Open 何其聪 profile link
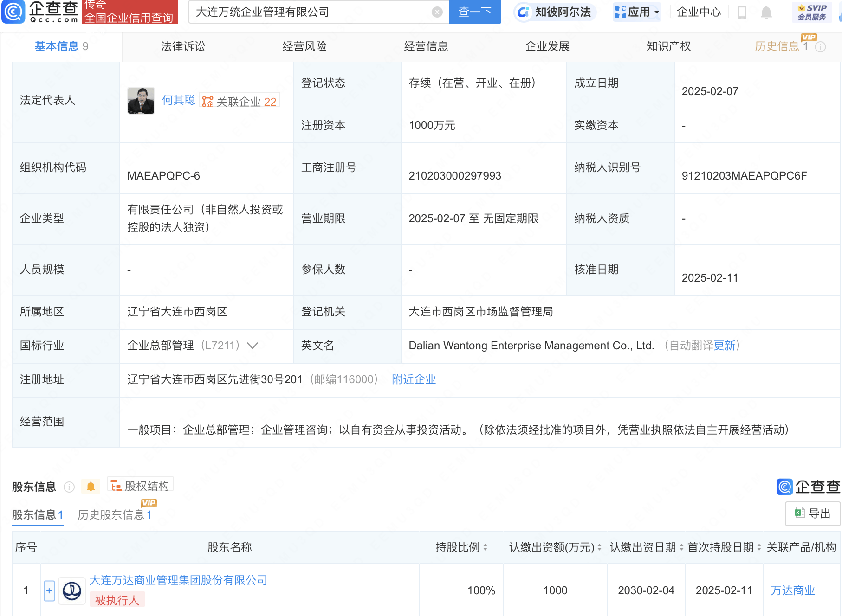 pos(178,100)
